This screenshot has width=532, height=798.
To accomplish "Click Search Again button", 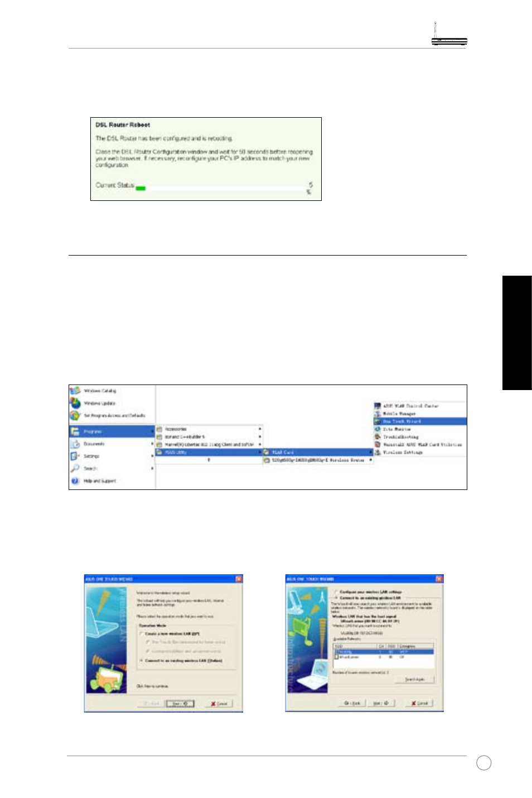I will pos(414,680).
